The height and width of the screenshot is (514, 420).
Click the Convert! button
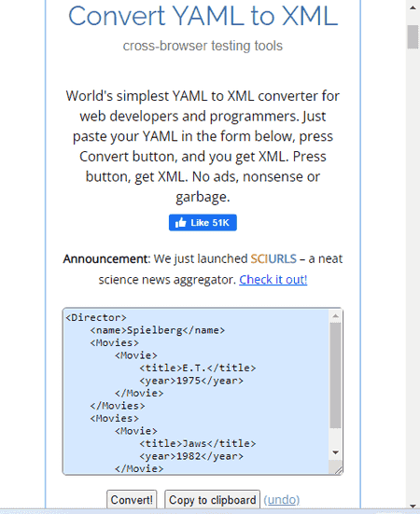coord(132,500)
